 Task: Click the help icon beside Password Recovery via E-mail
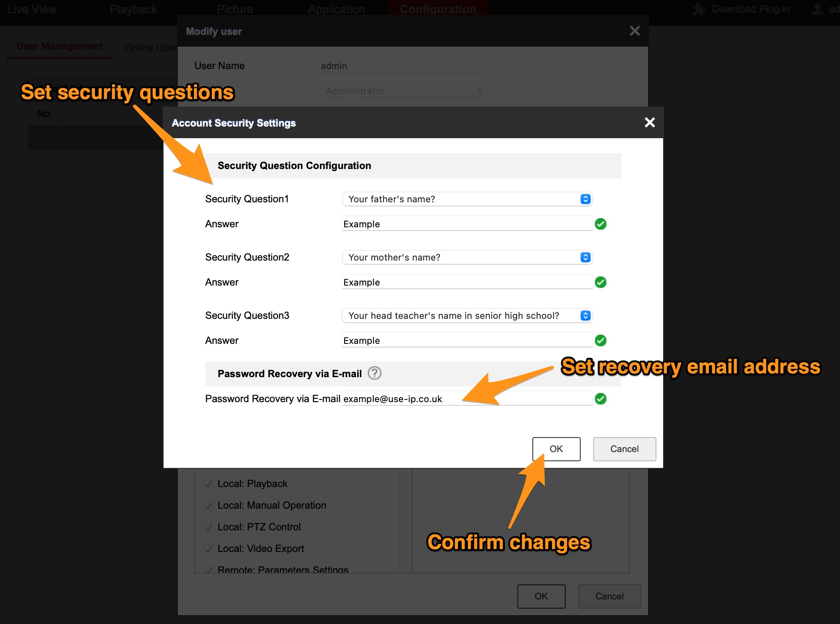[x=374, y=373]
